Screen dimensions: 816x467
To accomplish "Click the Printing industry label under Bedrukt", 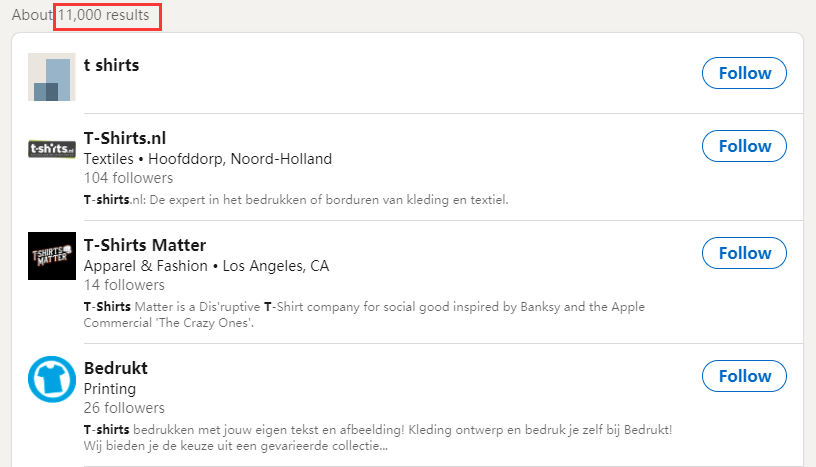I will [110, 388].
